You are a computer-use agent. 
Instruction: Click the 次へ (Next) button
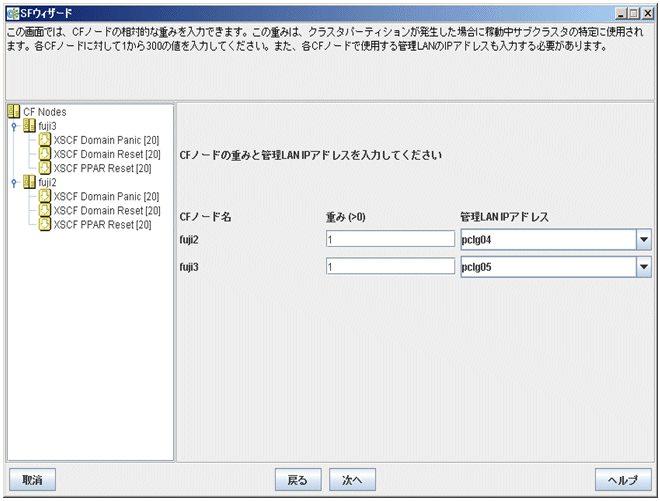pos(352,480)
